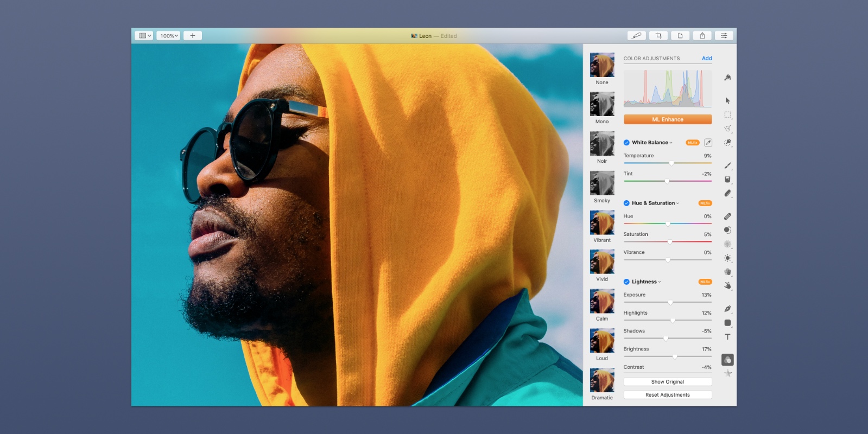Select the Arrange arrow tool

(x=727, y=101)
